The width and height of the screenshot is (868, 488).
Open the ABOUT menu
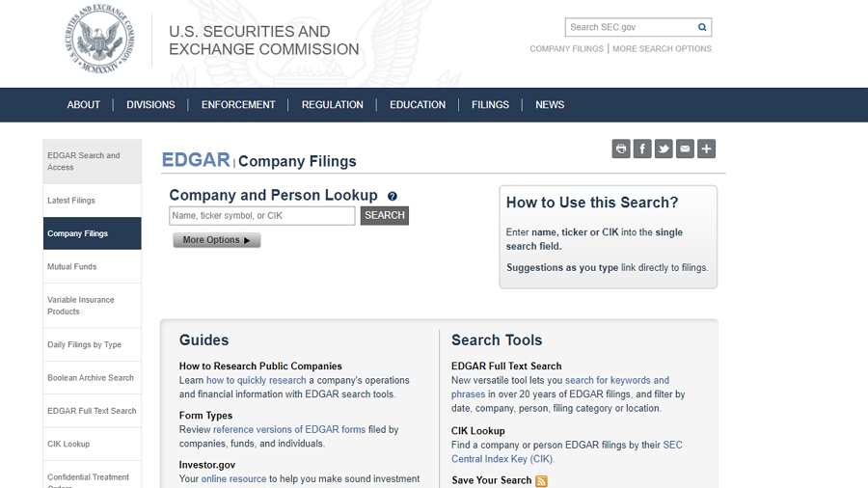click(x=84, y=104)
